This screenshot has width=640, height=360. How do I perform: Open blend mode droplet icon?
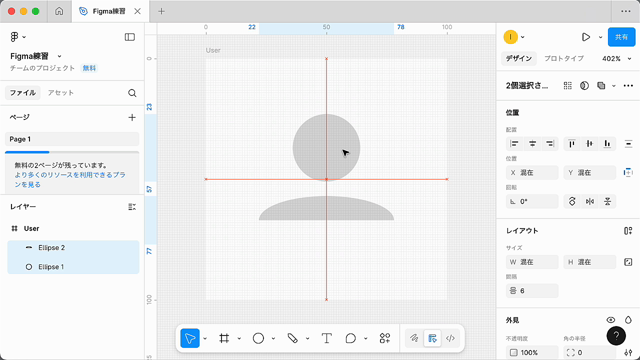(628, 320)
